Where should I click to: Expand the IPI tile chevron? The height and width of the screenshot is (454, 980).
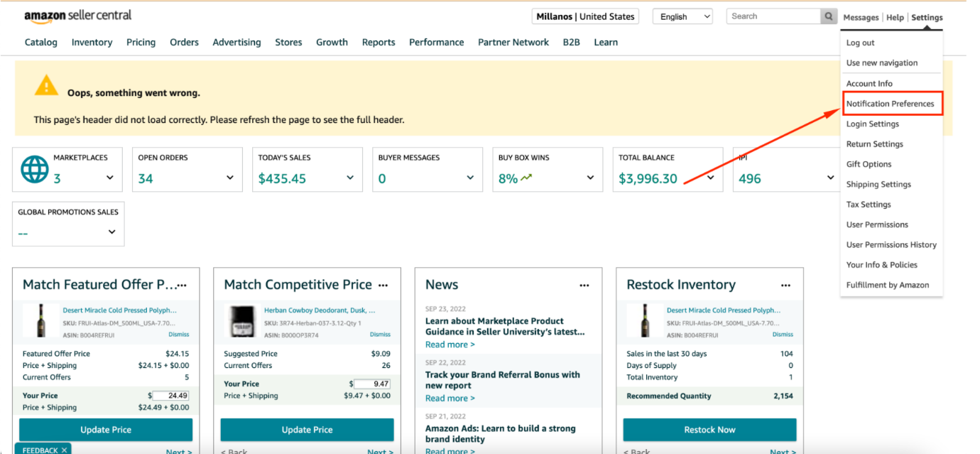pos(830,178)
